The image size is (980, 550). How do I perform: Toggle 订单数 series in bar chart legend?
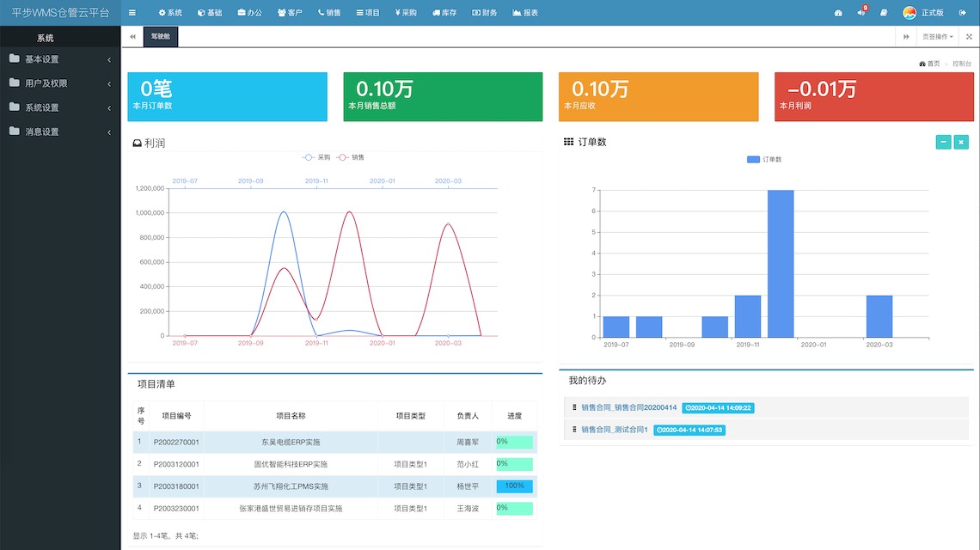click(764, 159)
